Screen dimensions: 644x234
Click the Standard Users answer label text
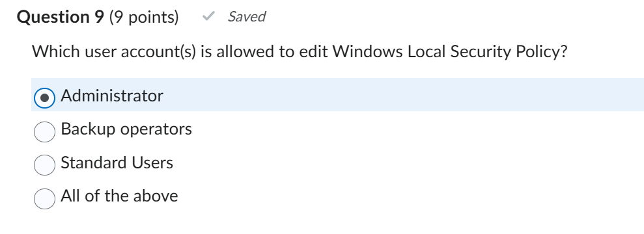(117, 163)
